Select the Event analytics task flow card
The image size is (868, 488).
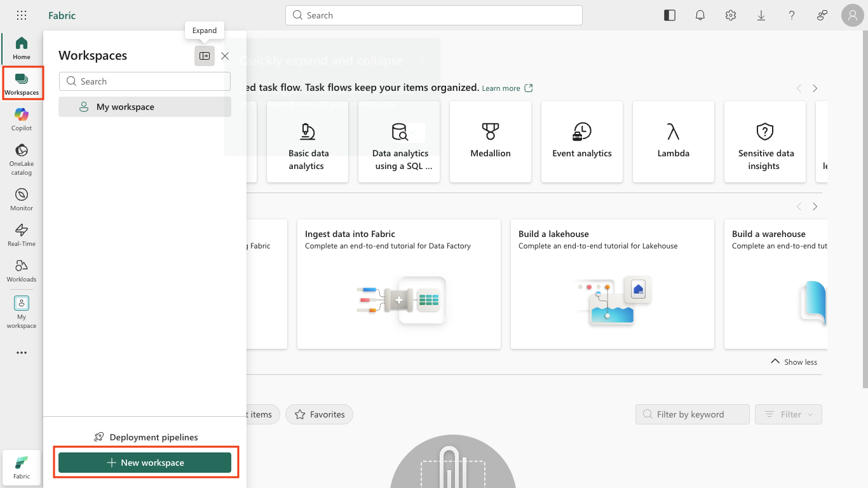point(582,142)
